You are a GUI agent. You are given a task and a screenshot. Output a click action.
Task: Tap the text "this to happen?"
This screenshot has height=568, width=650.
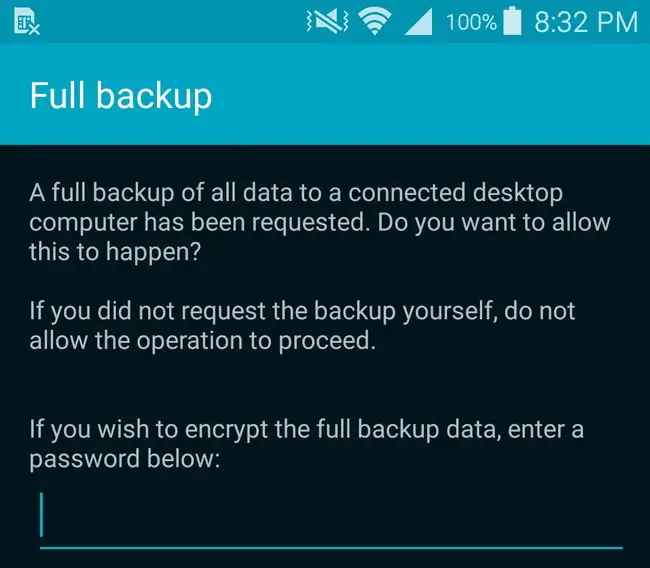point(115,252)
